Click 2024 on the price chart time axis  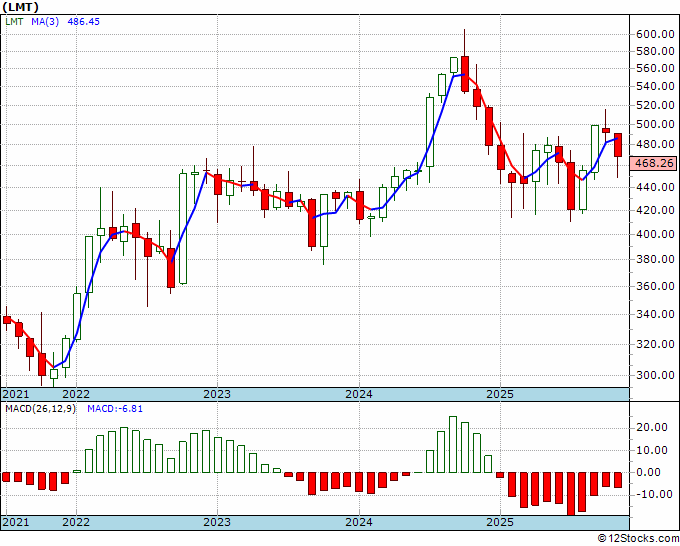click(359, 394)
